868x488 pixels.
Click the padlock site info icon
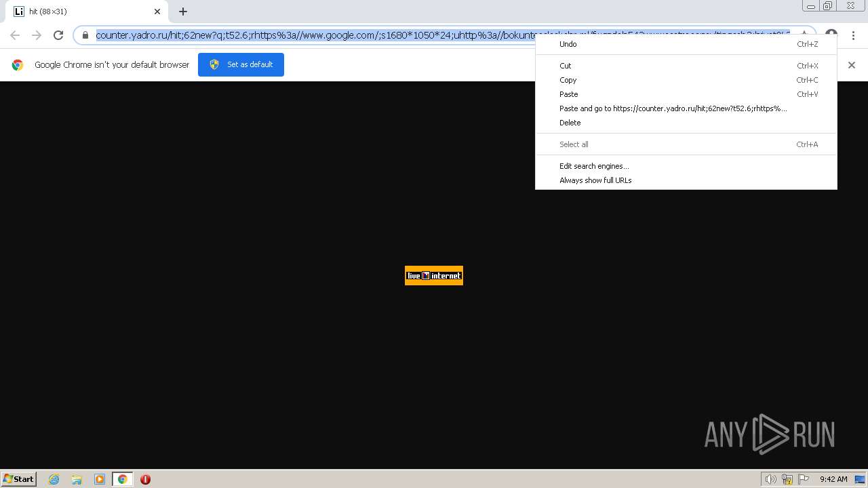click(85, 35)
